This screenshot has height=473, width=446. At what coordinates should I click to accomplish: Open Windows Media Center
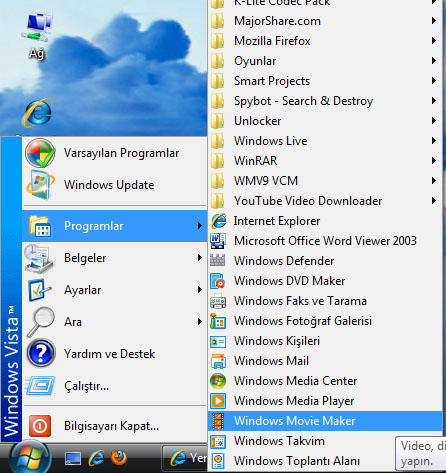tap(325, 381)
